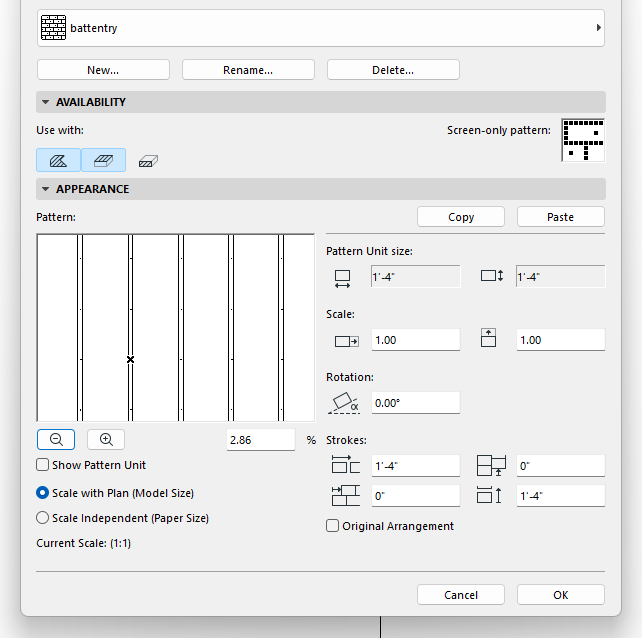Image resolution: width=642 pixels, height=638 pixels.
Task: Zoom in the pattern preview
Action: (106, 439)
